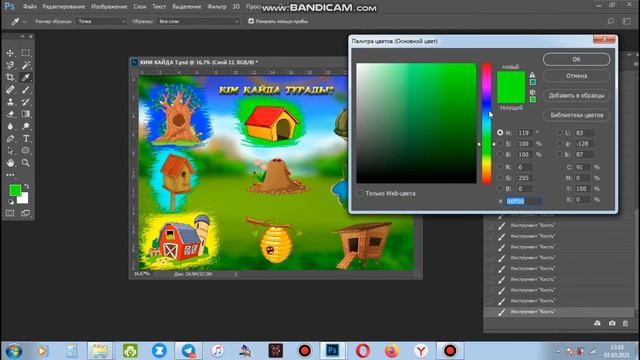Open 'Библиотеки цветов' color libraries
This screenshot has width=640, height=360.
576,115
